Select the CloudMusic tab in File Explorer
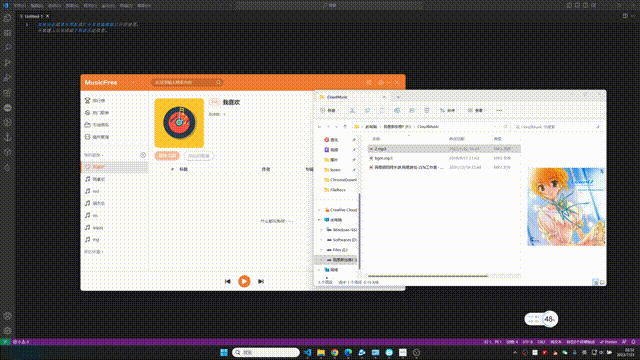This screenshot has width=640, height=360. [x=353, y=97]
